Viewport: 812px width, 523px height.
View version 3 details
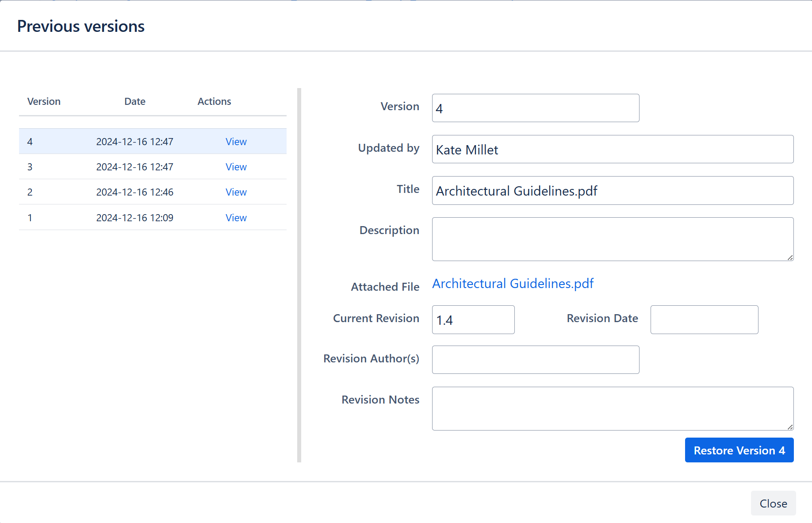click(x=236, y=167)
